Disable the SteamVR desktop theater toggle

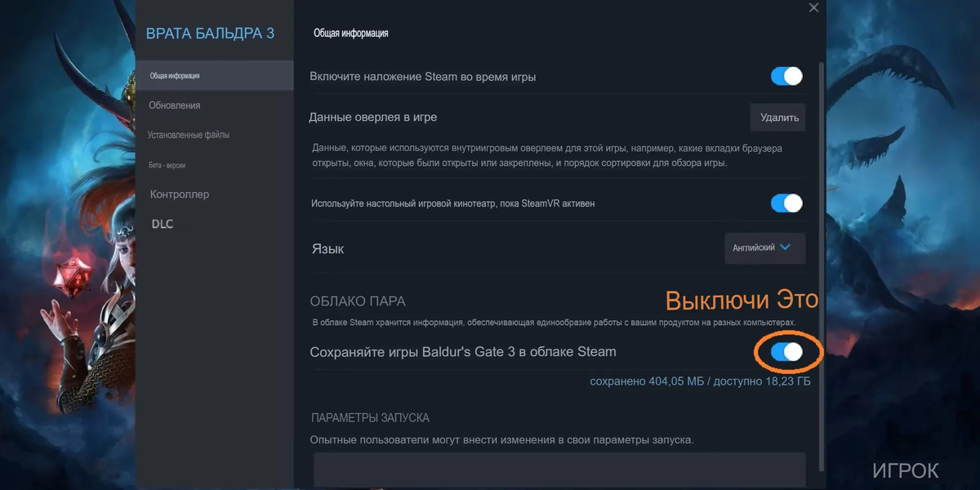pos(786,203)
